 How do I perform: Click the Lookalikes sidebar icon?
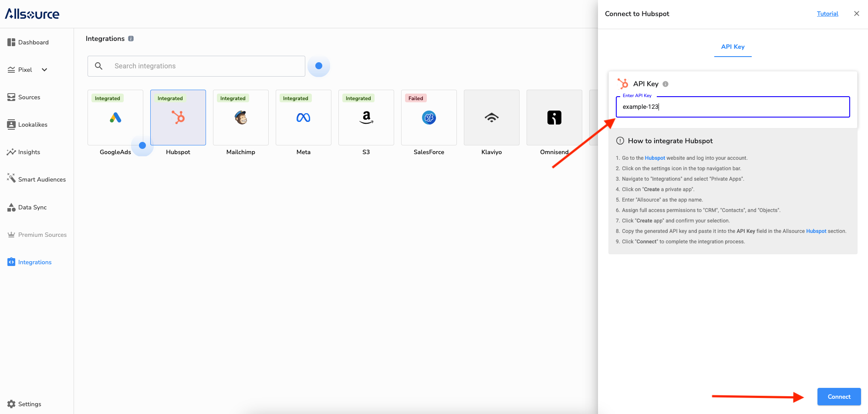tap(11, 125)
